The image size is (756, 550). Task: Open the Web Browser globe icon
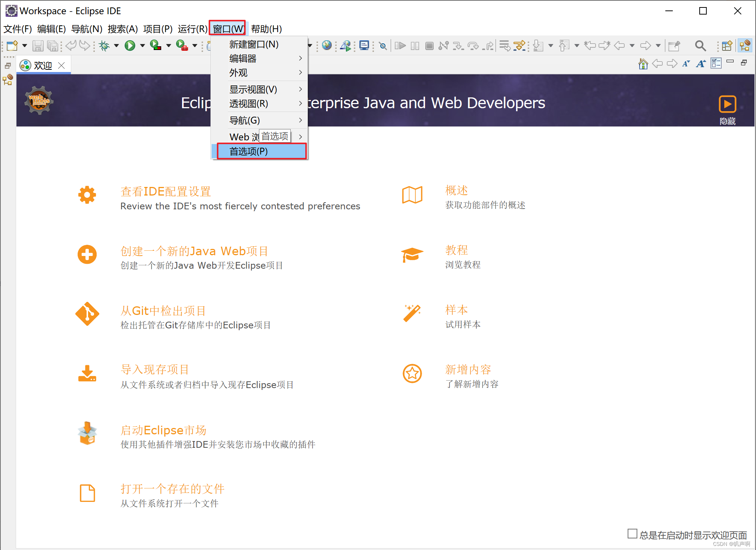pyautogui.click(x=327, y=46)
